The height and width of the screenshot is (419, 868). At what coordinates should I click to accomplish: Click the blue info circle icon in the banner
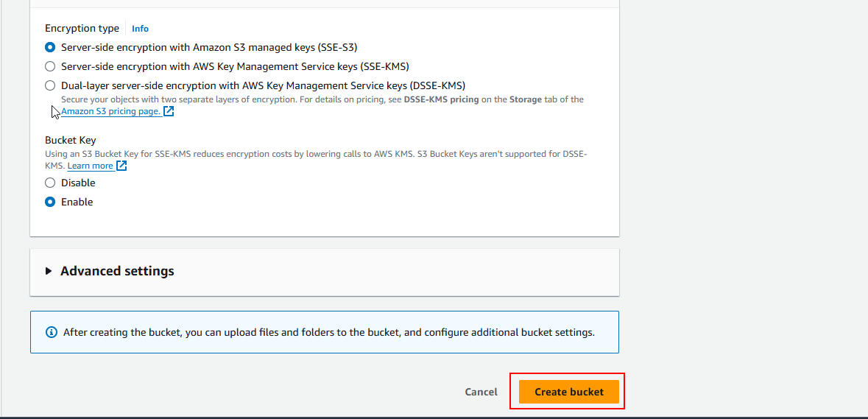(51, 332)
